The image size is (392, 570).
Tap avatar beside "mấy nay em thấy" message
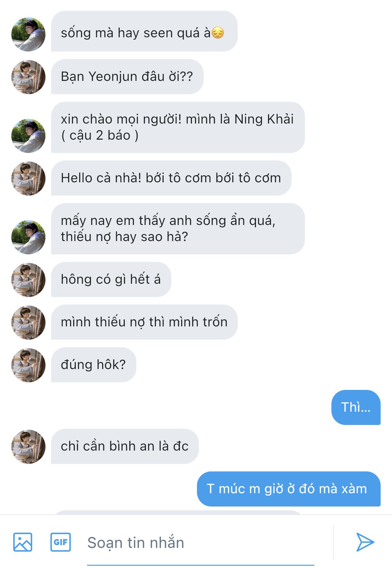click(28, 237)
